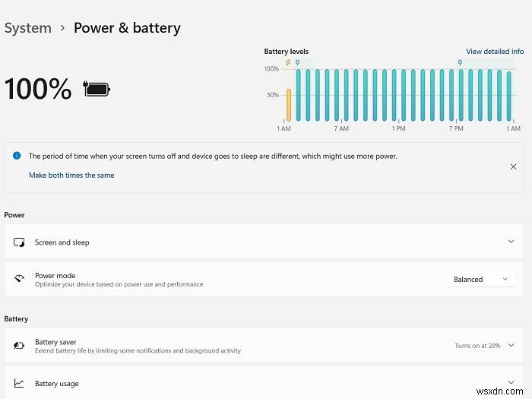
Task: Click the info icon in the notification banner
Action: click(17, 155)
